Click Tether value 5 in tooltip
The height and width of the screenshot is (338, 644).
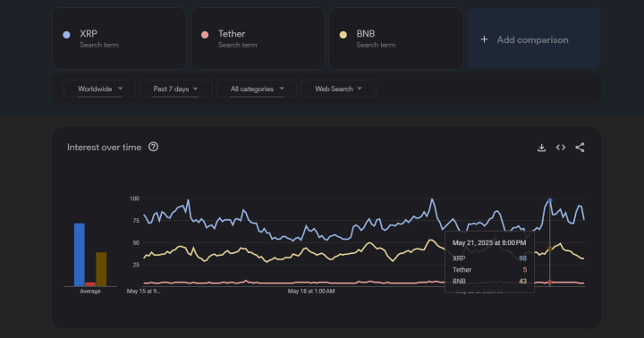point(524,270)
